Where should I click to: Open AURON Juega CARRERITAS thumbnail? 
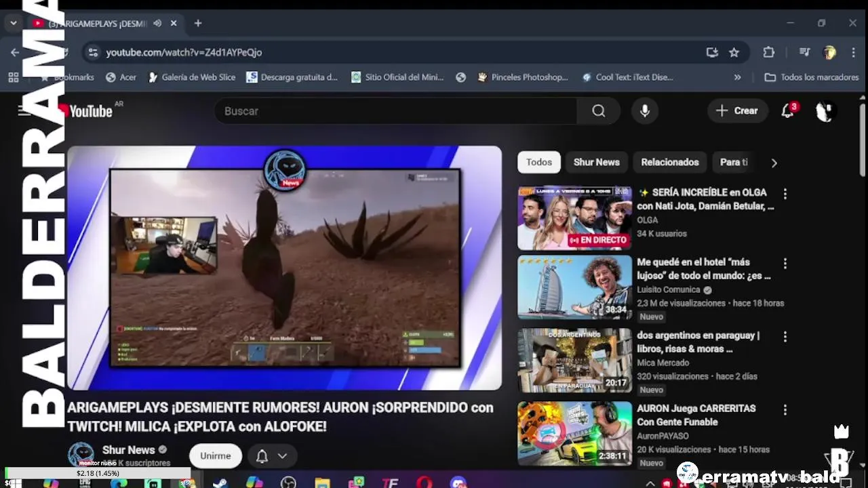point(574,434)
